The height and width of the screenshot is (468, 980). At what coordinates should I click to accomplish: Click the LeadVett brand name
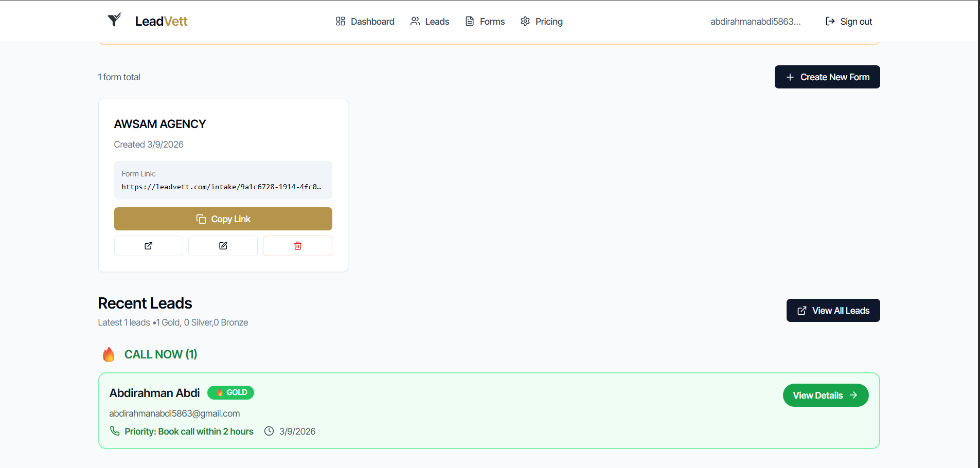click(161, 21)
